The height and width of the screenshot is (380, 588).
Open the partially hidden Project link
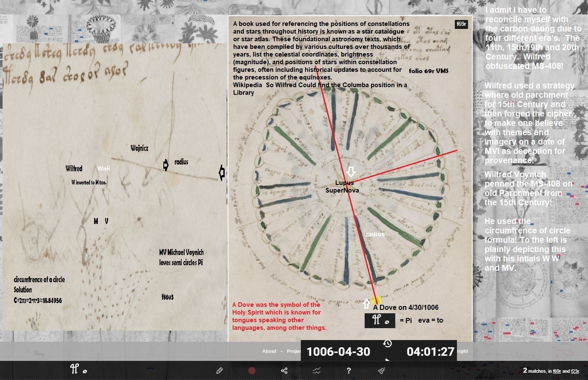(294, 351)
